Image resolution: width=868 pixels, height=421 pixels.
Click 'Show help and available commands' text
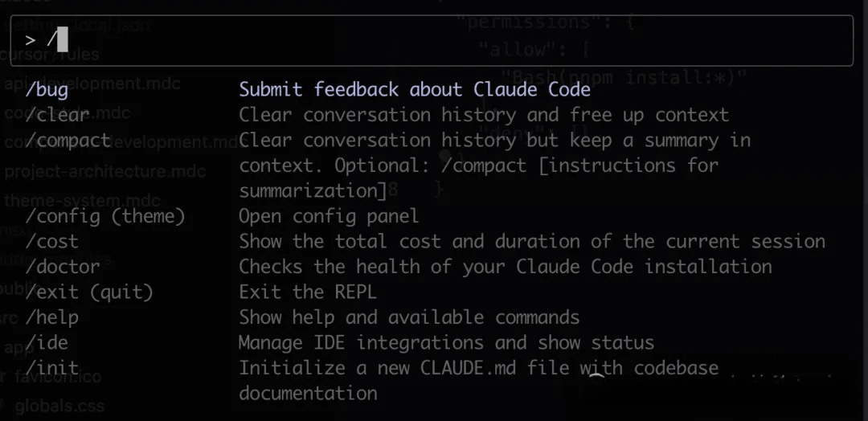409,317
